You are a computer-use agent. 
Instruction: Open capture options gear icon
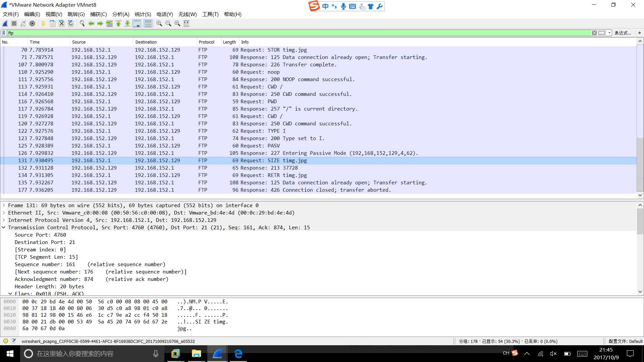tap(32, 23)
